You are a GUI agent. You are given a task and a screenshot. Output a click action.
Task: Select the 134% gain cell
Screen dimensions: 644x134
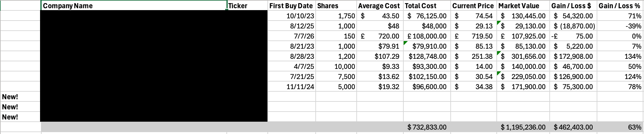[x=620, y=56]
